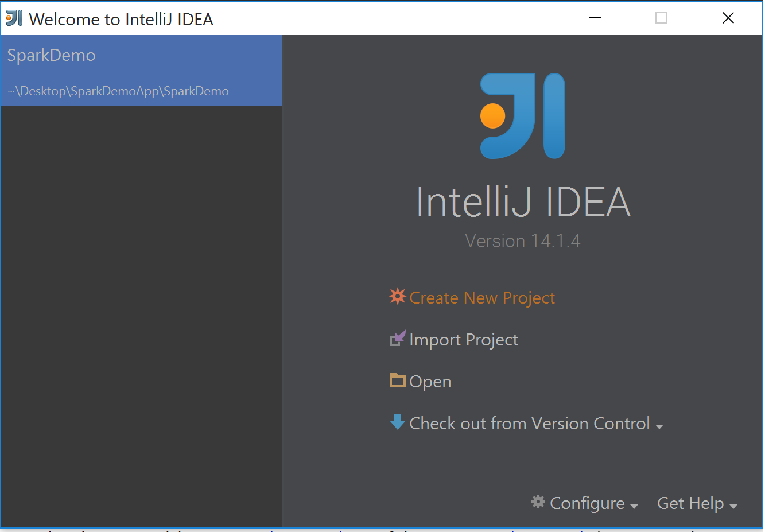Maximize the Welcome window
The height and width of the screenshot is (532, 765).
point(661,18)
